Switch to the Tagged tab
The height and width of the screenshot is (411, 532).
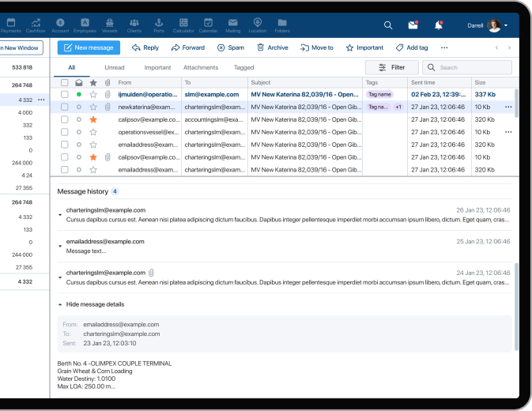point(244,68)
